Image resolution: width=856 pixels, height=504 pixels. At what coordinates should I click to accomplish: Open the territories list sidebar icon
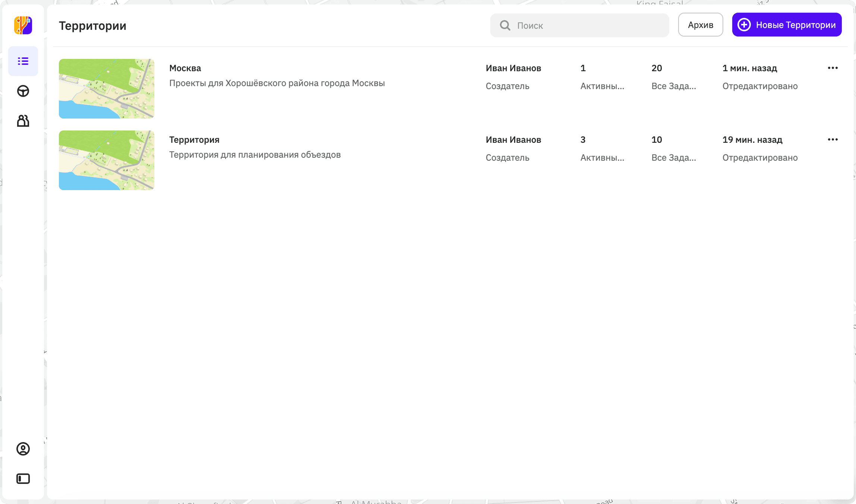(x=23, y=61)
